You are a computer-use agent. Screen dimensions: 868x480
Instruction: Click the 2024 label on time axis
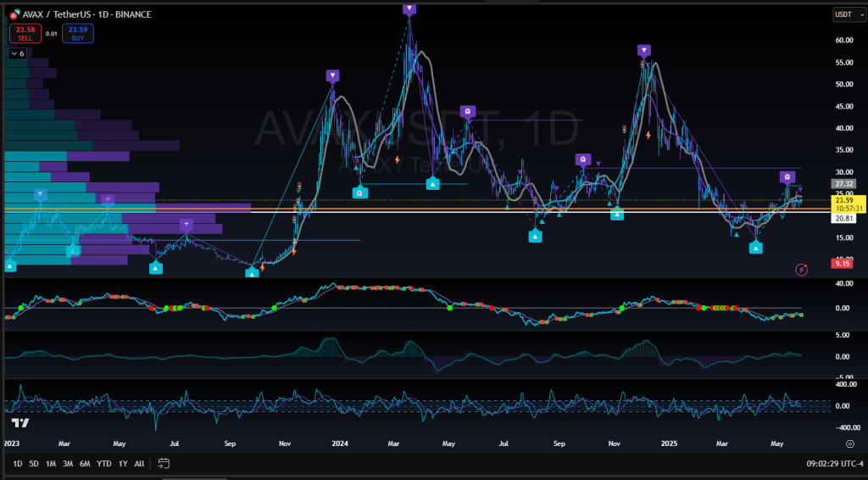[340, 444]
